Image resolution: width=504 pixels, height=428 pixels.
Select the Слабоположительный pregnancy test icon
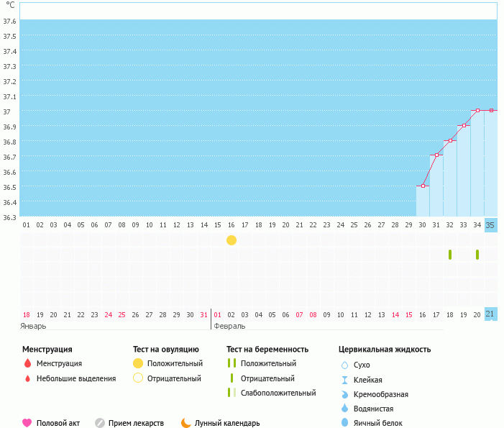[232, 393]
